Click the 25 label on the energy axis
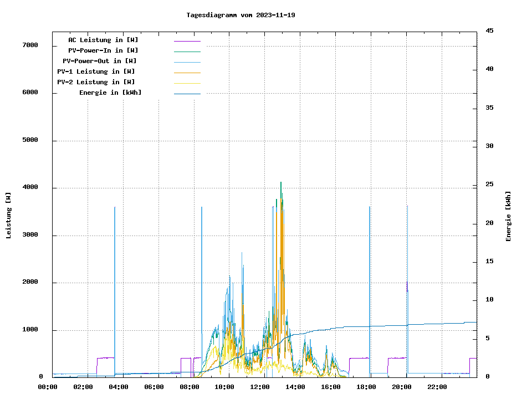This screenshot has width=532, height=399. tap(489, 185)
